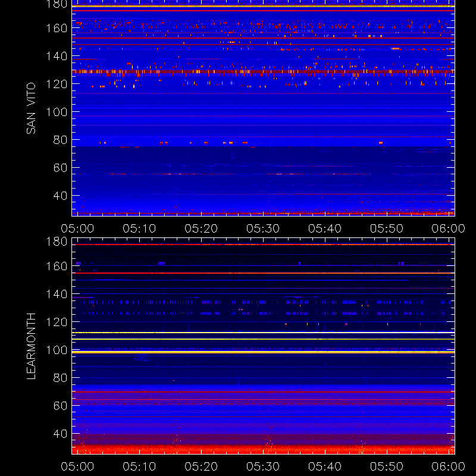Click inside the San Vito spectrogram plot
Image resolution: width=476 pixels, height=476 pixels.
point(263,108)
